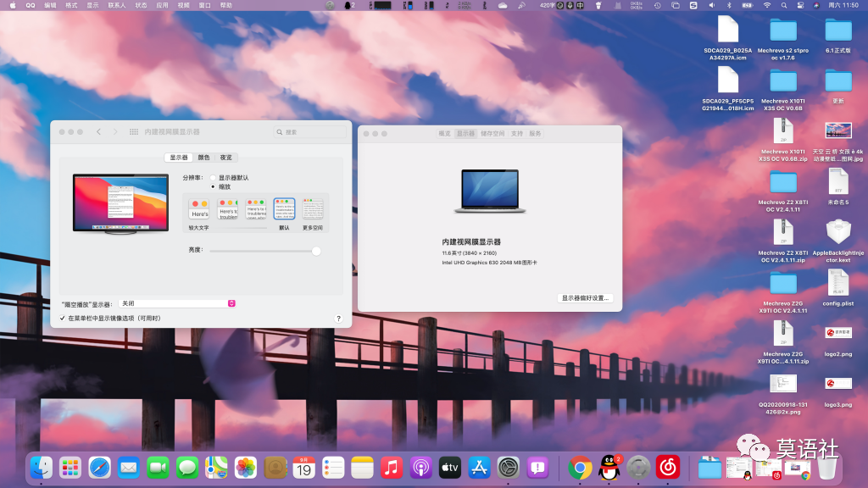The image size is (868, 488).
Task: Open Messages from the dock
Action: [x=187, y=468]
